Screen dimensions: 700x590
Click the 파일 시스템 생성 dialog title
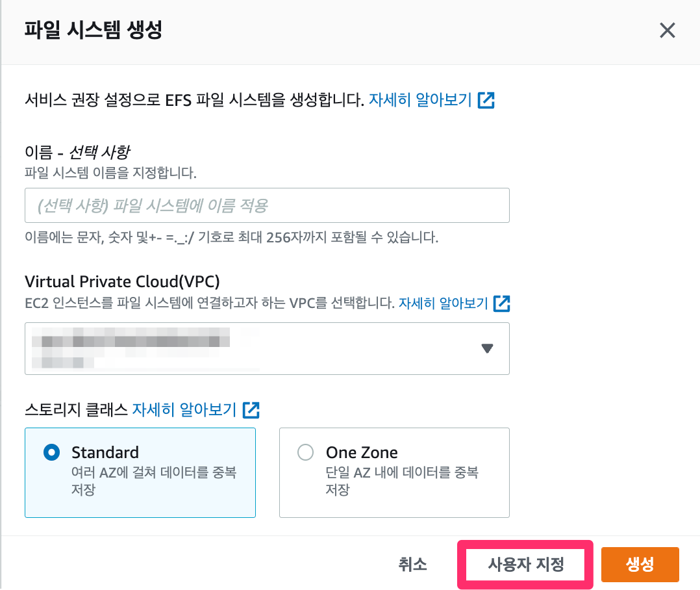[93, 30]
